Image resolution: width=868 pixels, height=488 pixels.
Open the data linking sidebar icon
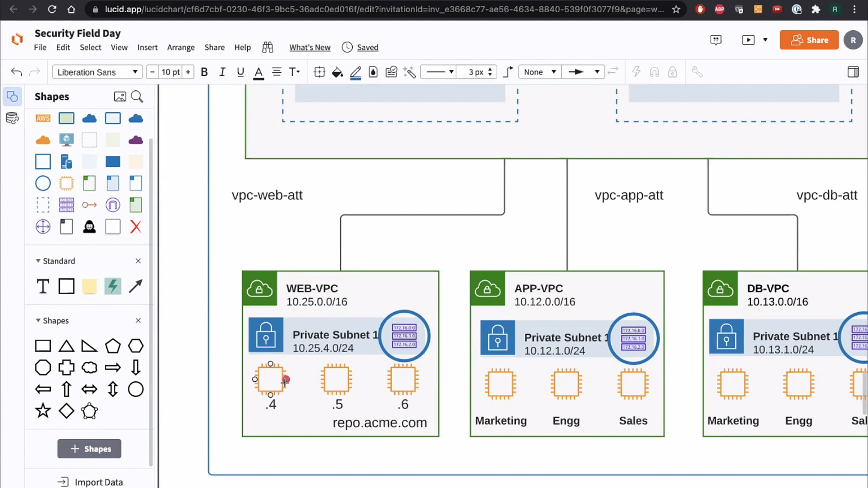pyautogui.click(x=12, y=118)
